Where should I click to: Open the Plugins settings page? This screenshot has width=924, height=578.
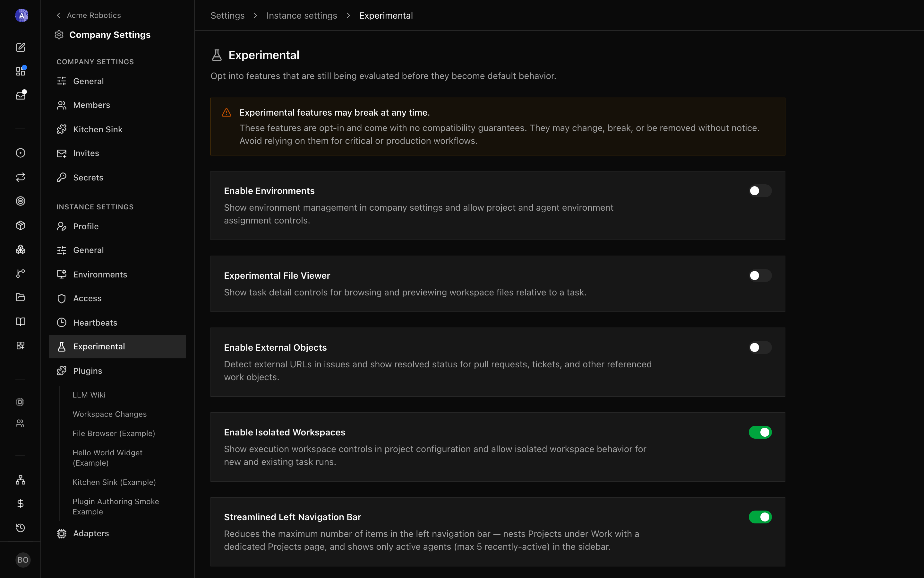117,371
